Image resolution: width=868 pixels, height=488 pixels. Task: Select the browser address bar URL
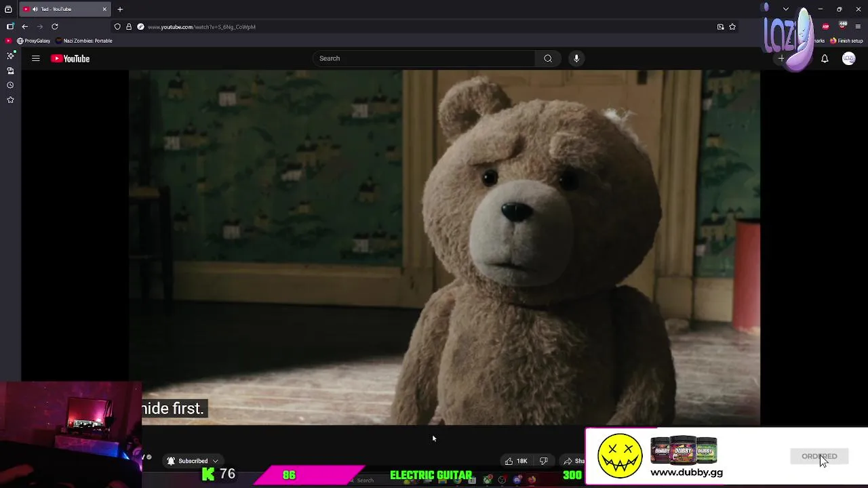[x=201, y=27]
